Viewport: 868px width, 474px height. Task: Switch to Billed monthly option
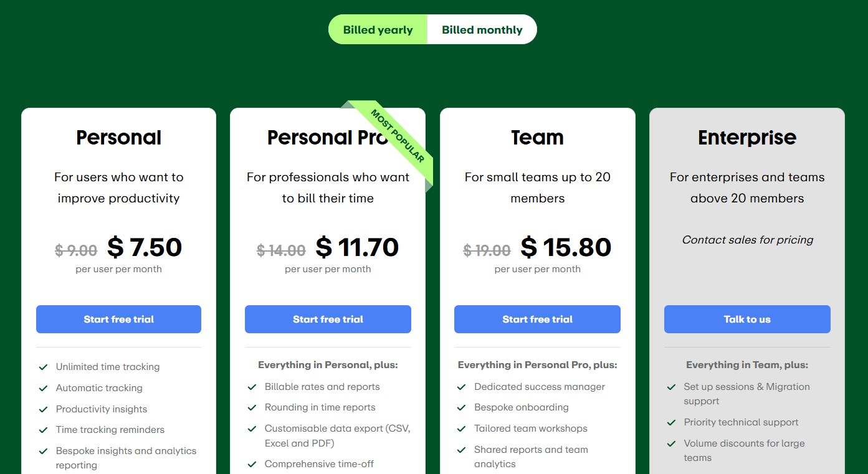[482, 30]
